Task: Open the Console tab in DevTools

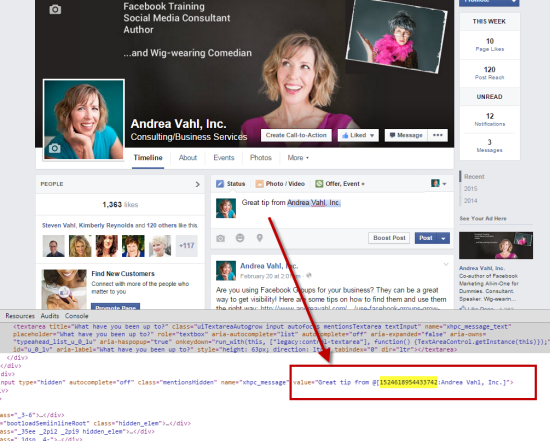Action: (x=76, y=316)
